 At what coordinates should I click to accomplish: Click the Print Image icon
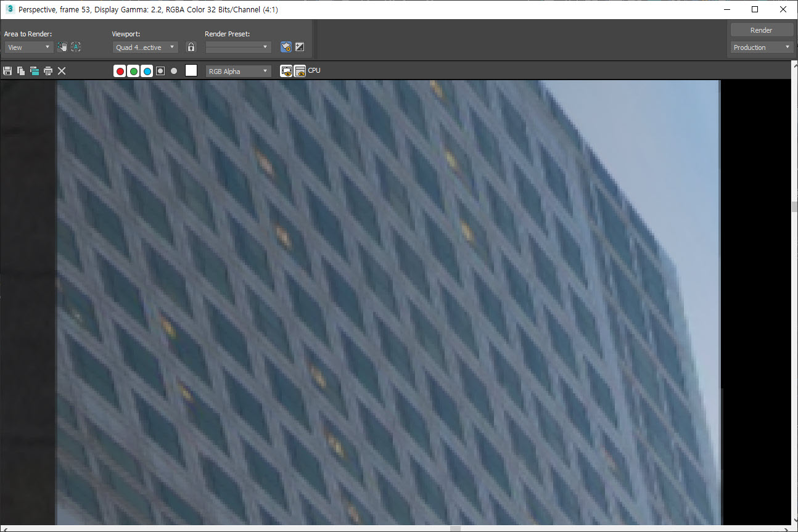click(48, 71)
